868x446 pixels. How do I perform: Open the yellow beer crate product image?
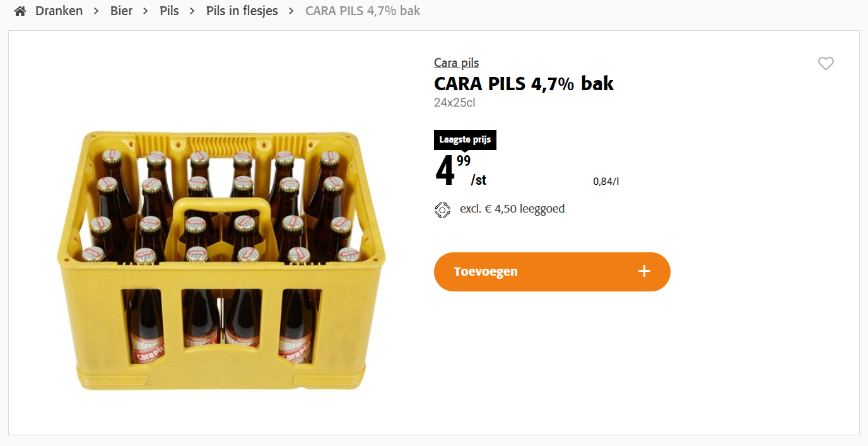221,260
